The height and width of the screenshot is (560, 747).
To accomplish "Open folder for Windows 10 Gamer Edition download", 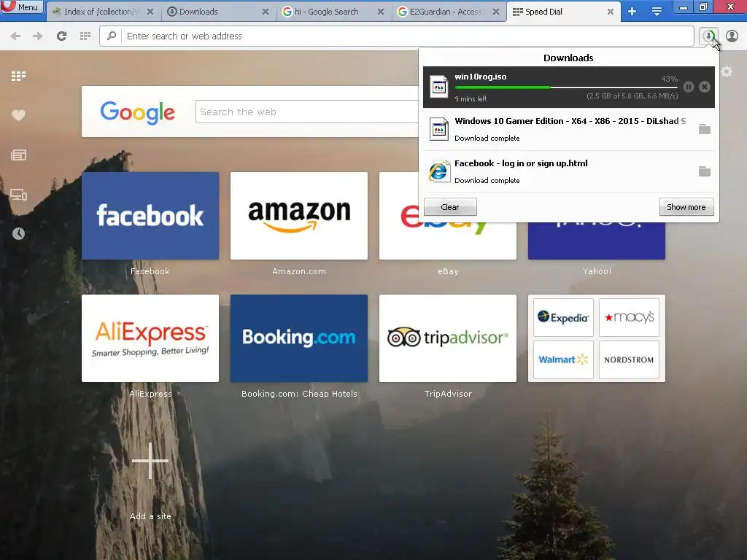I will coord(704,129).
